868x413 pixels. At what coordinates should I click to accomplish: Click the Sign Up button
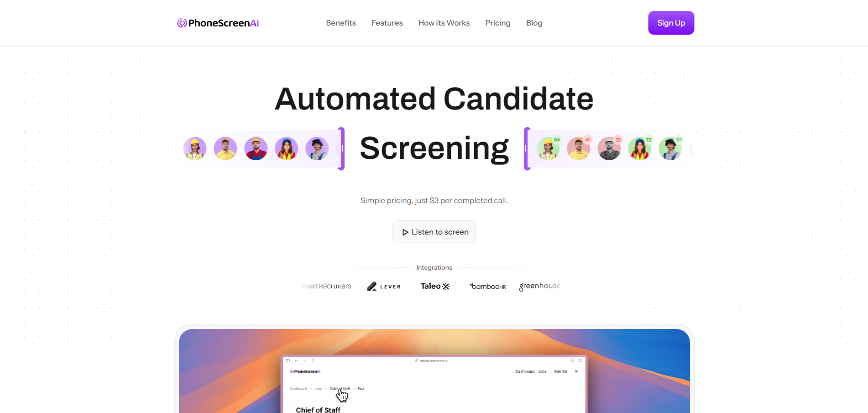pos(671,23)
